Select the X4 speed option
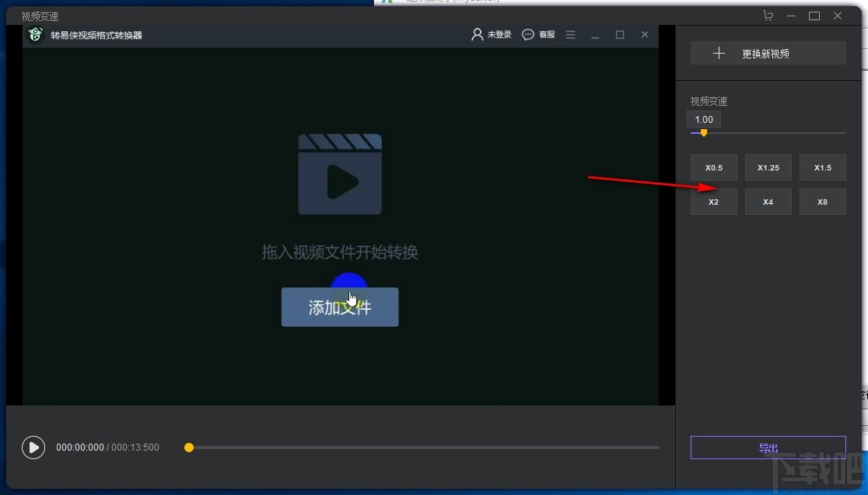Viewport: 868px width, 495px height. (x=768, y=202)
